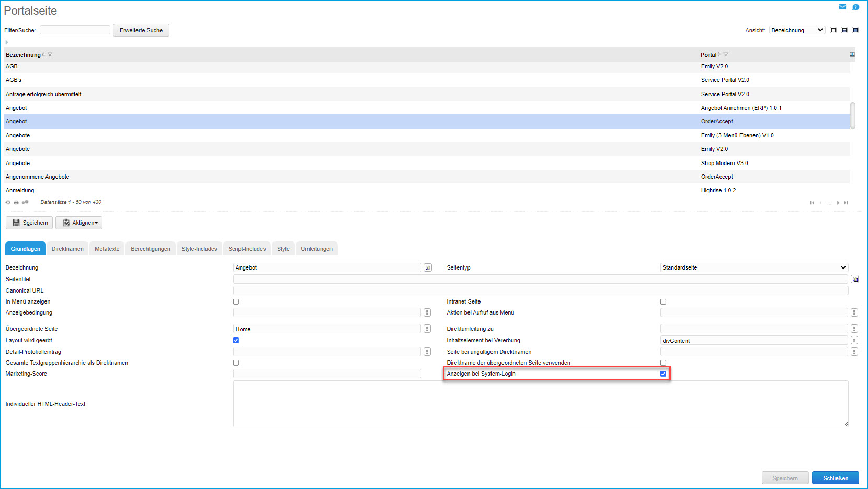Go to the last page of records

(x=846, y=203)
